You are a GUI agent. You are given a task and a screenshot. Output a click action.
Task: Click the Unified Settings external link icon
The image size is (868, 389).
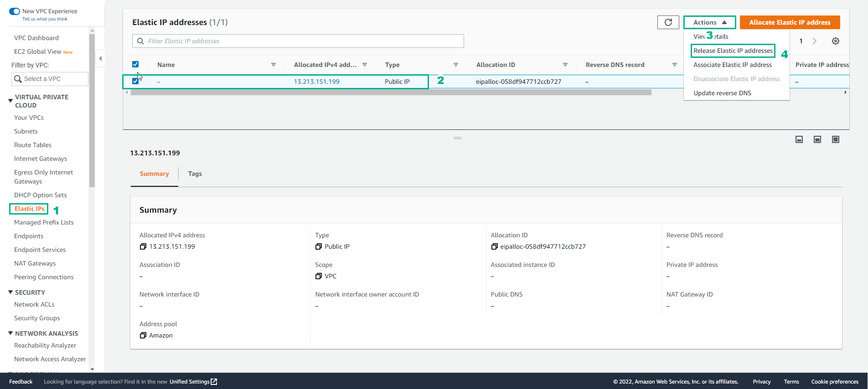pyautogui.click(x=214, y=382)
